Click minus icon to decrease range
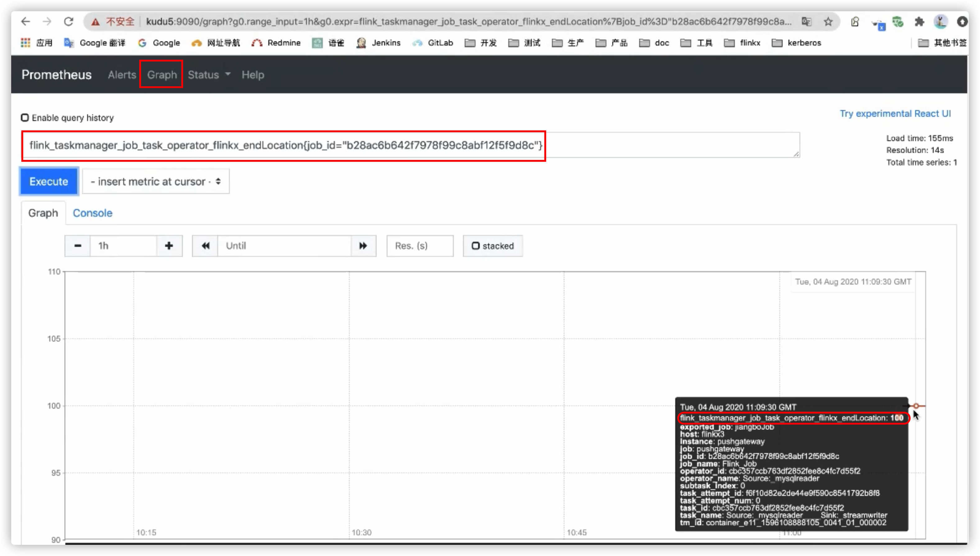980x556 pixels. point(78,246)
